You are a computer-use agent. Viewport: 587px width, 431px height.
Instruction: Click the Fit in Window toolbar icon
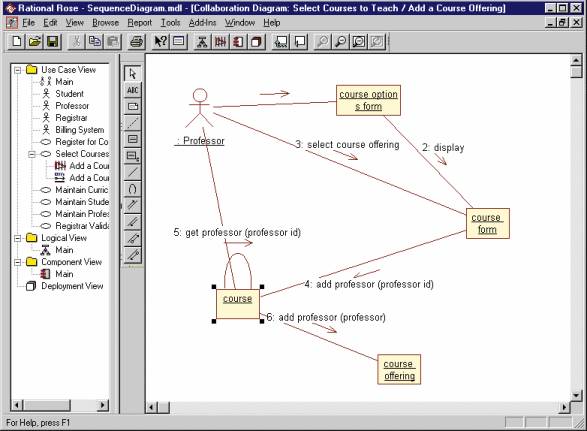359,42
